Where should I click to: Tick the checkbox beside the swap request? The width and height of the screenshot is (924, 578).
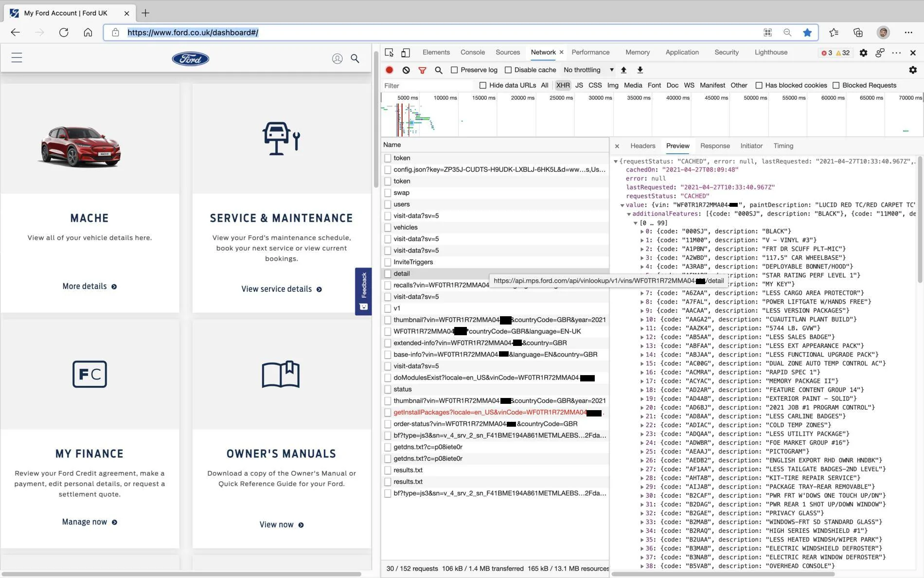click(x=388, y=193)
